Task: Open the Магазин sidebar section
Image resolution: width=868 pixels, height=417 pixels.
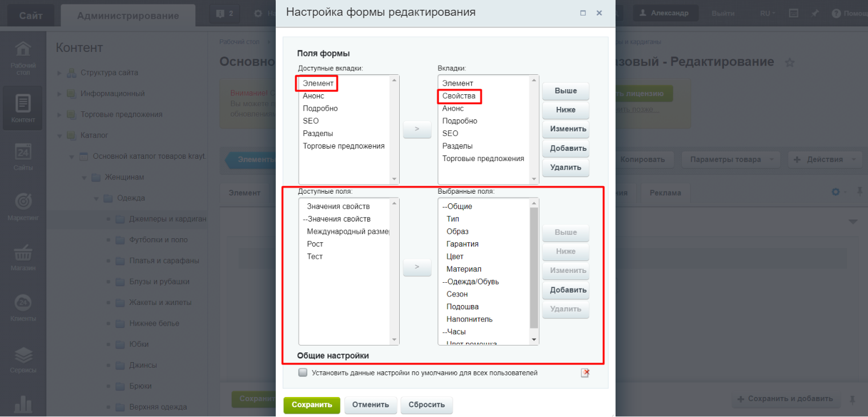Action: point(23,257)
